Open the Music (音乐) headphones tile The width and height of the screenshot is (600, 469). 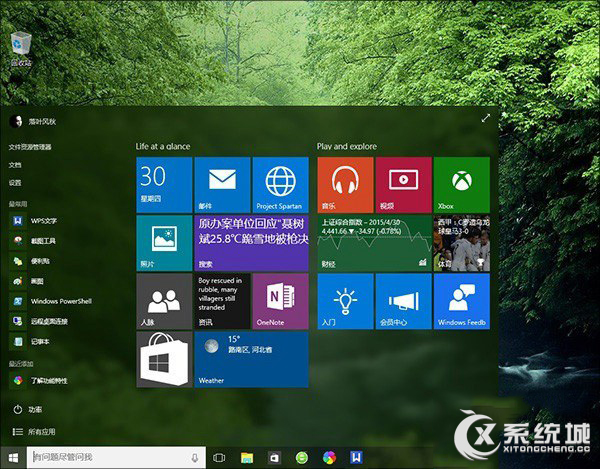click(345, 185)
